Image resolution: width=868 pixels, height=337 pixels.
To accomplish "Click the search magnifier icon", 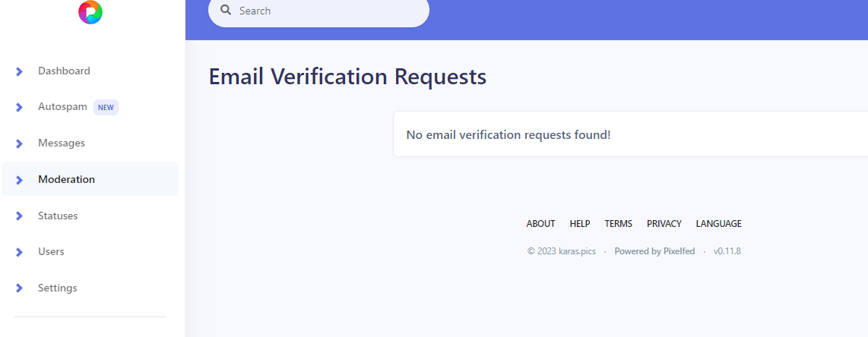I will 225,10.
